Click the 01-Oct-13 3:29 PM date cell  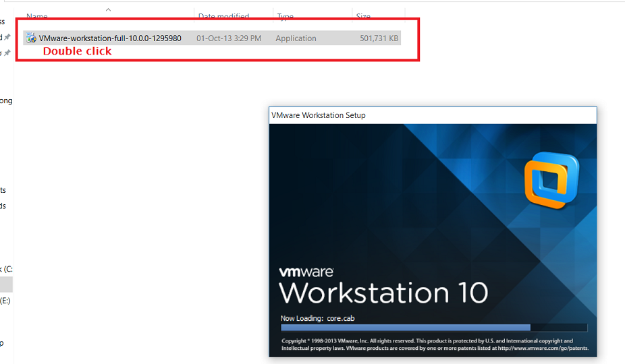[229, 38]
